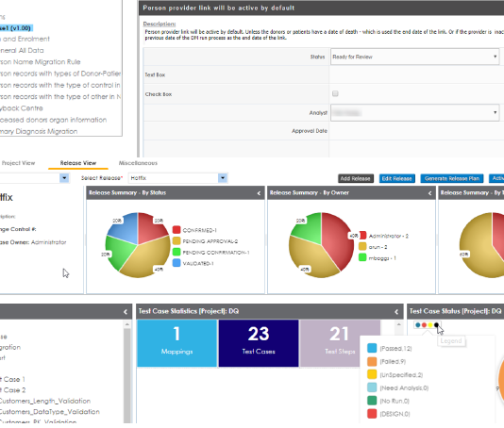The width and height of the screenshot is (504, 428).
Task: Select the 'Case 2' list item
Action: tap(13, 390)
